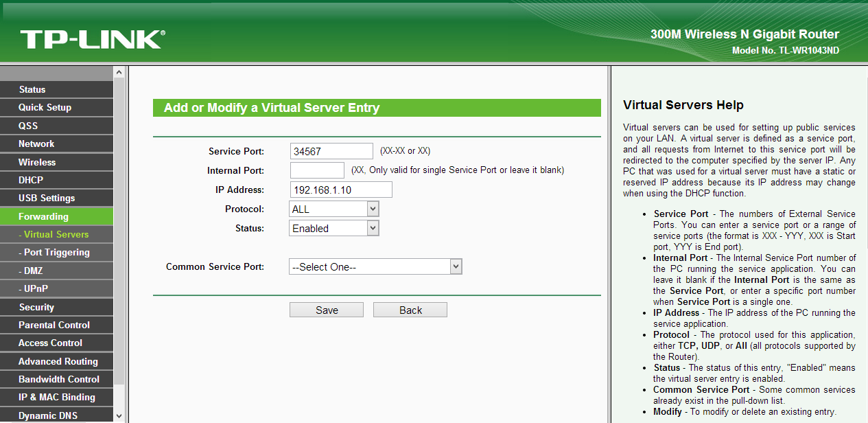Open the DHCP menu
The height and width of the screenshot is (423, 868).
pos(56,180)
